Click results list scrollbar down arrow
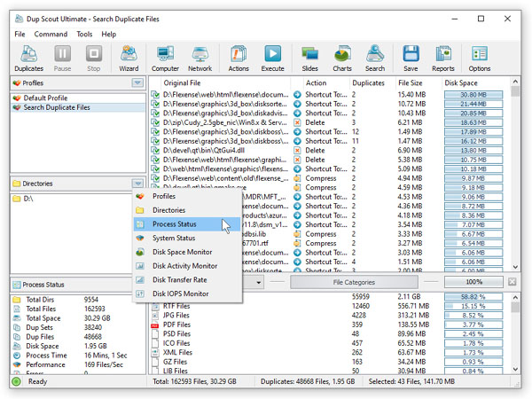 click(515, 267)
